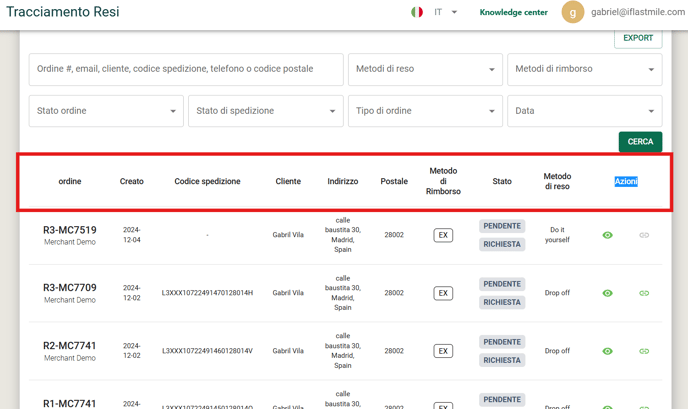Select shipping code L3XXX10722491460128014V
688x409 pixels.
[x=207, y=351]
